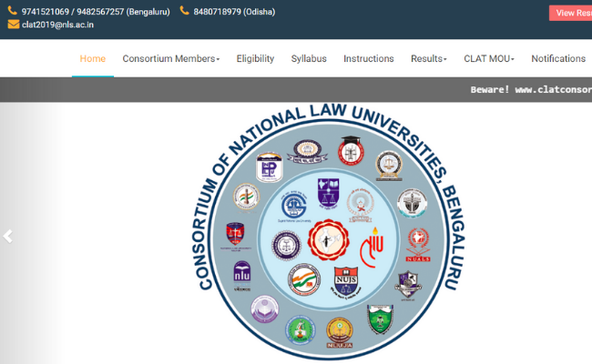Click the NUALS emblem in the logo
Screen dimensions: 592x364
click(x=418, y=241)
